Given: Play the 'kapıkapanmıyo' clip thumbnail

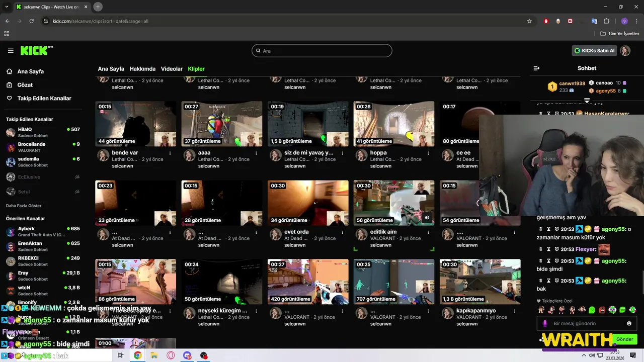Looking at the screenshot, I should pos(480,282).
